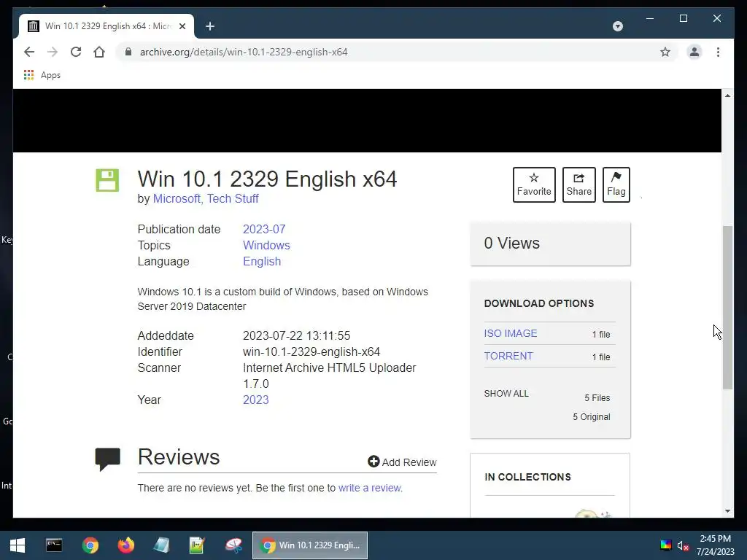Click the site lock icon in address bar
Image resolution: width=747 pixels, height=560 pixels.
click(x=128, y=52)
